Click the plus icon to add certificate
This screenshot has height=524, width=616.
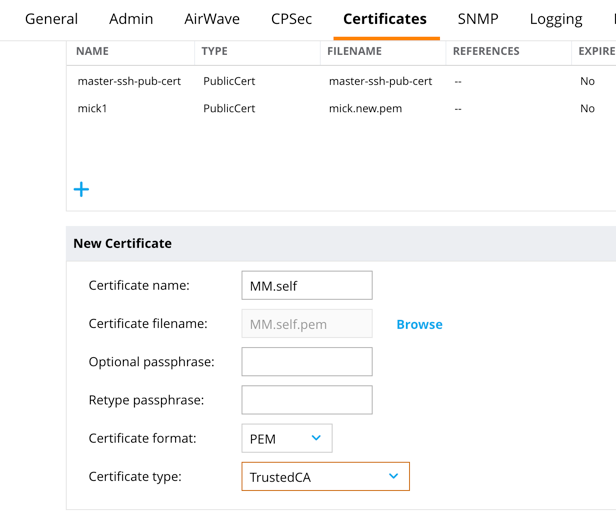pyautogui.click(x=81, y=189)
